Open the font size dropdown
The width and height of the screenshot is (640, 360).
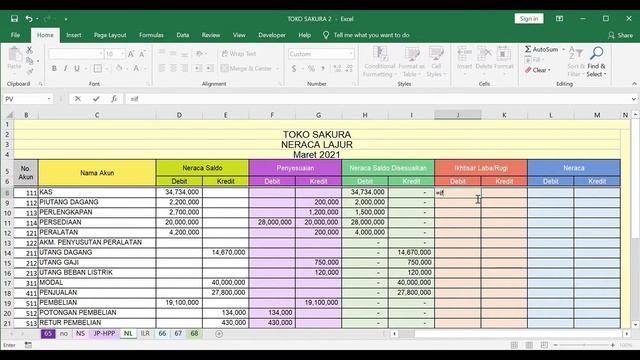tap(122, 54)
